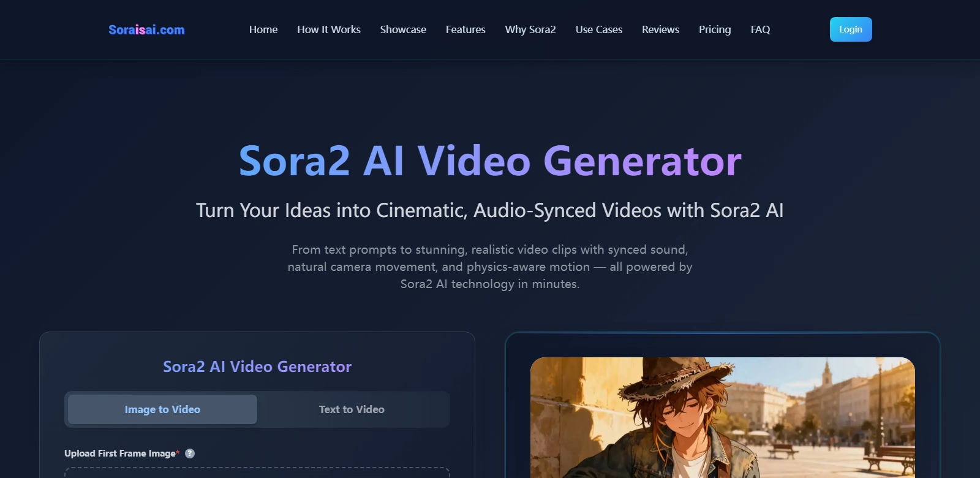Switch to the Image to Video tab
Image resolution: width=980 pixels, height=478 pixels.
162,409
